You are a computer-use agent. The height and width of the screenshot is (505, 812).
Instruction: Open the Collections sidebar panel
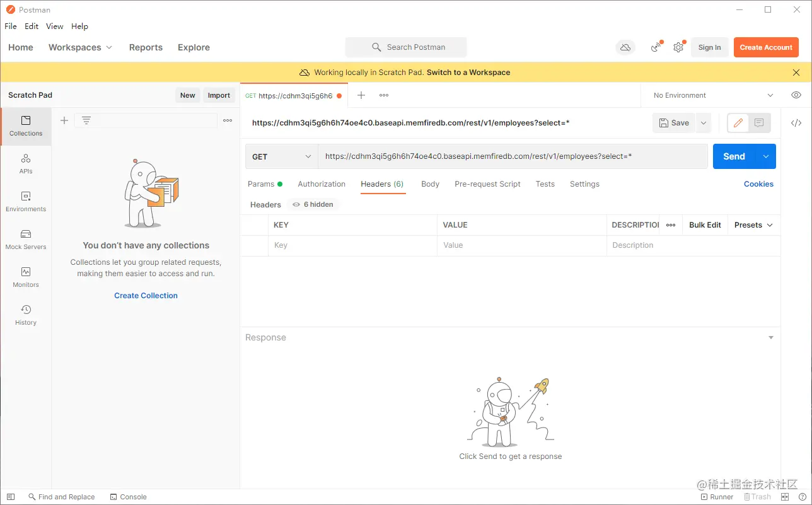point(26,126)
